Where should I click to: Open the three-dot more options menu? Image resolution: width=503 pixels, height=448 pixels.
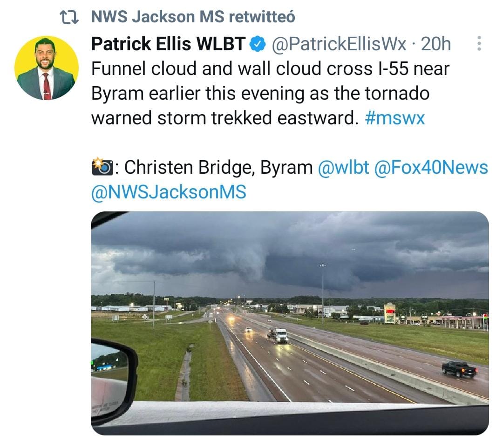pos(480,44)
